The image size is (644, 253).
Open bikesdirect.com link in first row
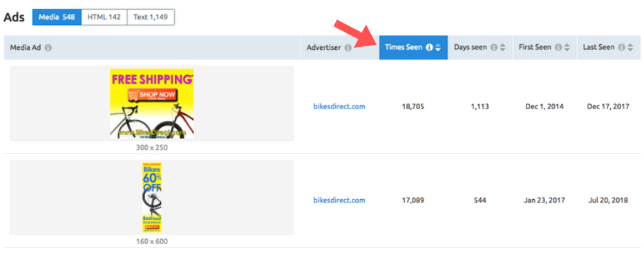coord(339,106)
